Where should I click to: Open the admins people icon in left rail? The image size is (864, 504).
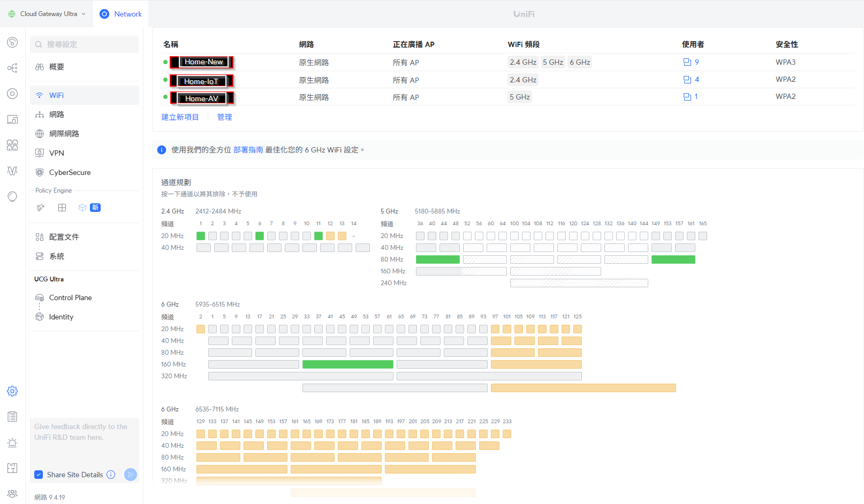12,494
